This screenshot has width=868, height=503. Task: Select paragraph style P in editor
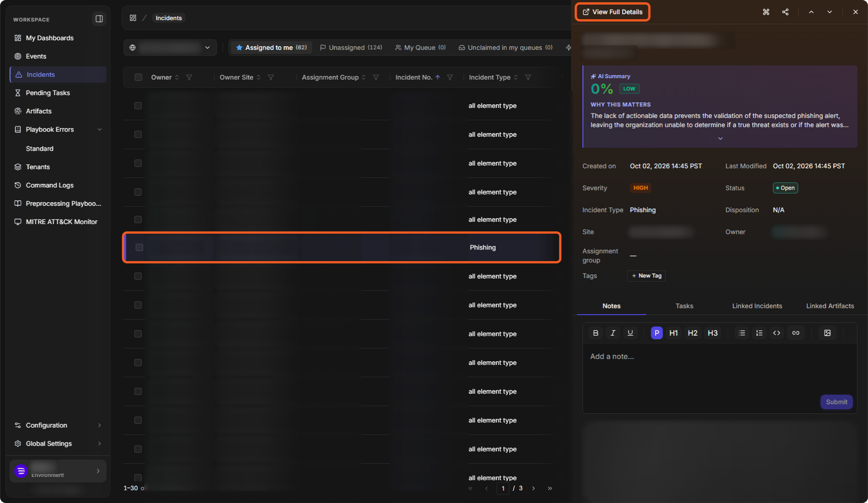click(x=657, y=333)
